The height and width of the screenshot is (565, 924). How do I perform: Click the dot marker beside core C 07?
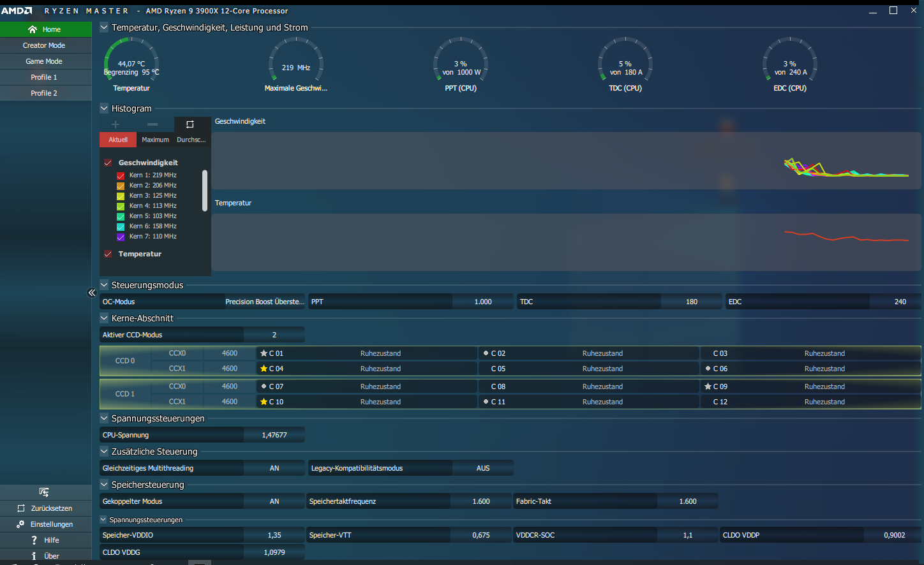(264, 386)
